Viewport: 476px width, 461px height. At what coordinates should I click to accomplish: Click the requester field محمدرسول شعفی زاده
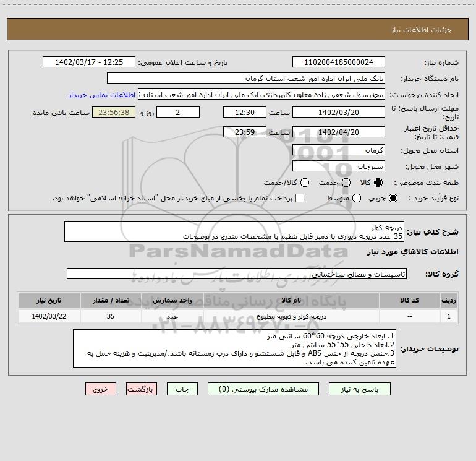click(261, 95)
